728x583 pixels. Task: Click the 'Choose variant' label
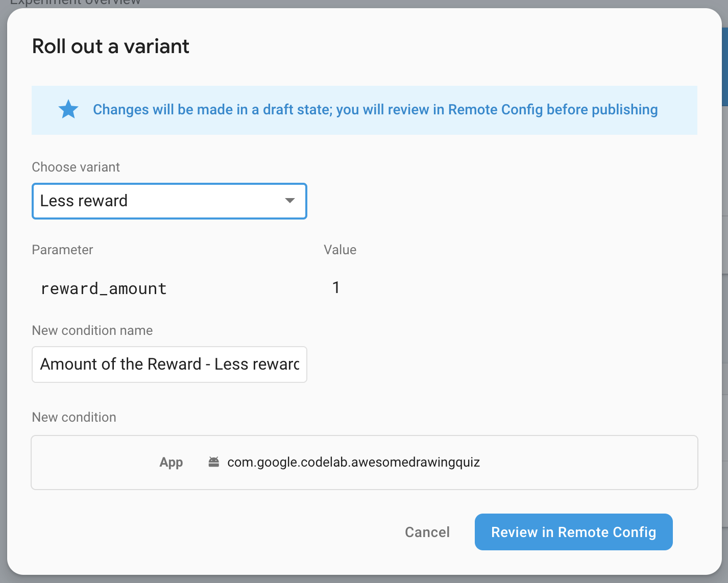[x=76, y=167]
